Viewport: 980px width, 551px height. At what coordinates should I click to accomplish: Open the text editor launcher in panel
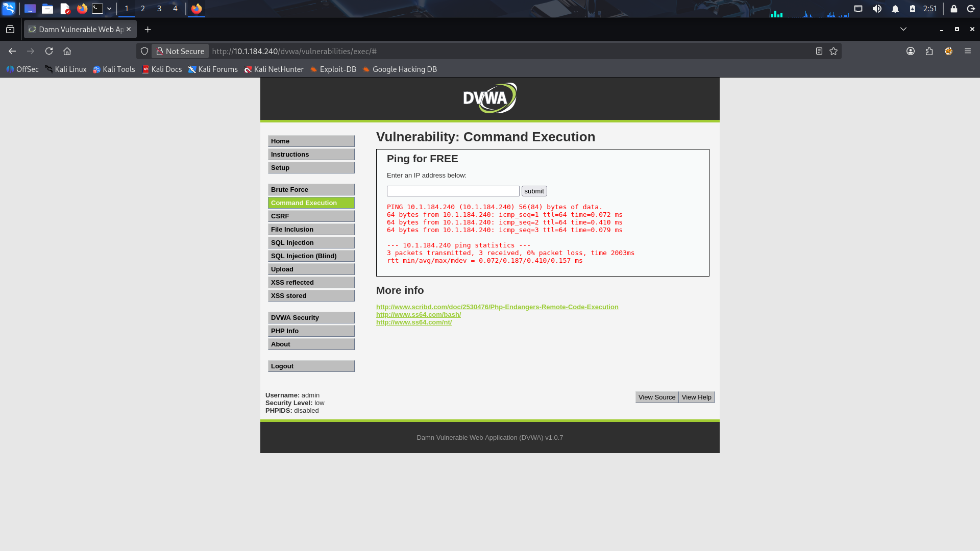[x=65, y=9]
